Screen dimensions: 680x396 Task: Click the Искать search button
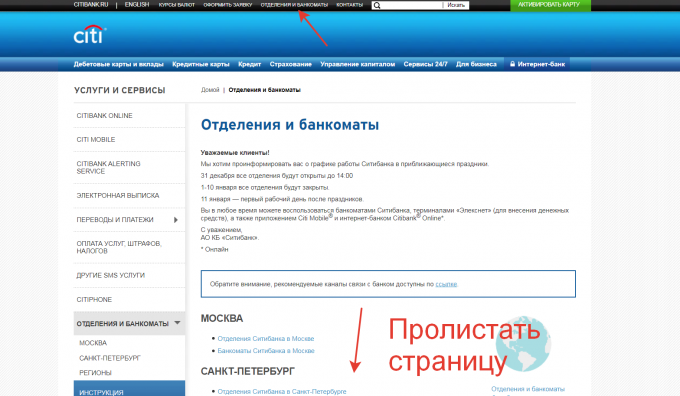pyautogui.click(x=456, y=5)
